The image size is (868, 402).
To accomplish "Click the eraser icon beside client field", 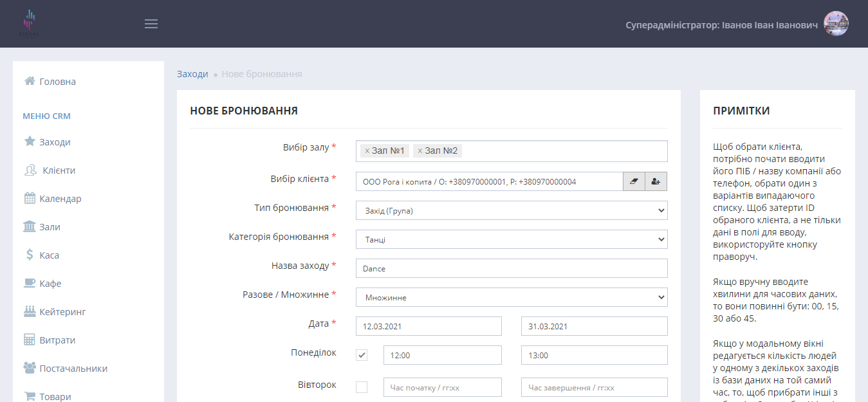I will point(634,181).
